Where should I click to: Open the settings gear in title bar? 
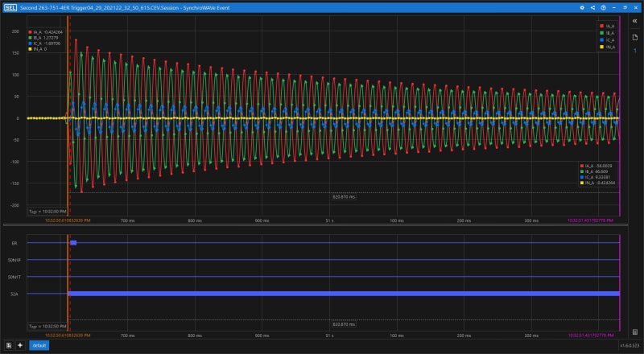click(581, 8)
